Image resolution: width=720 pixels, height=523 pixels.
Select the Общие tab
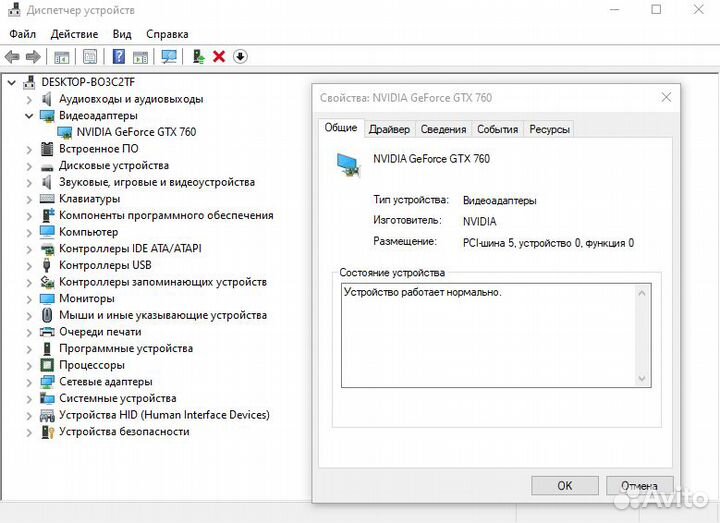coord(341,128)
